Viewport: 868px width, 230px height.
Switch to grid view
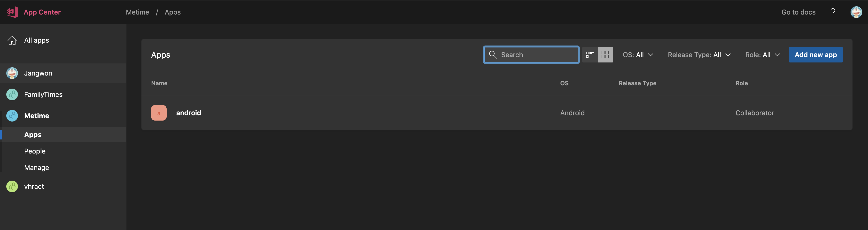click(605, 54)
